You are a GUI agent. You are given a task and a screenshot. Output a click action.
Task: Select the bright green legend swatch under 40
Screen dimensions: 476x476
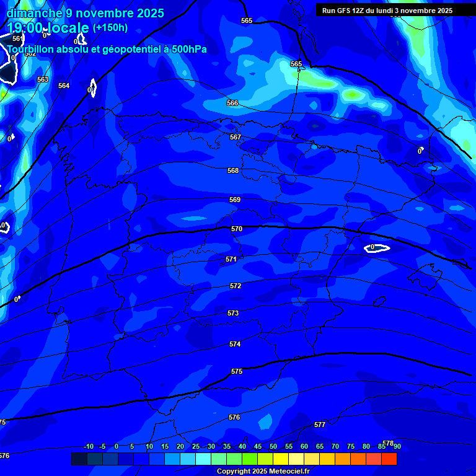pyautogui.click(x=250, y=459)
